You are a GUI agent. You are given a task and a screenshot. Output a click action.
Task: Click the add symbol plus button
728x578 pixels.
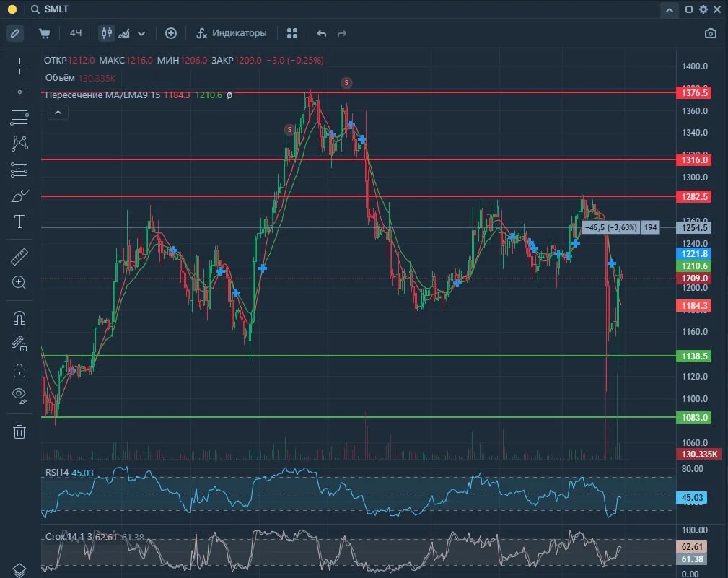[x=171, y=33]
